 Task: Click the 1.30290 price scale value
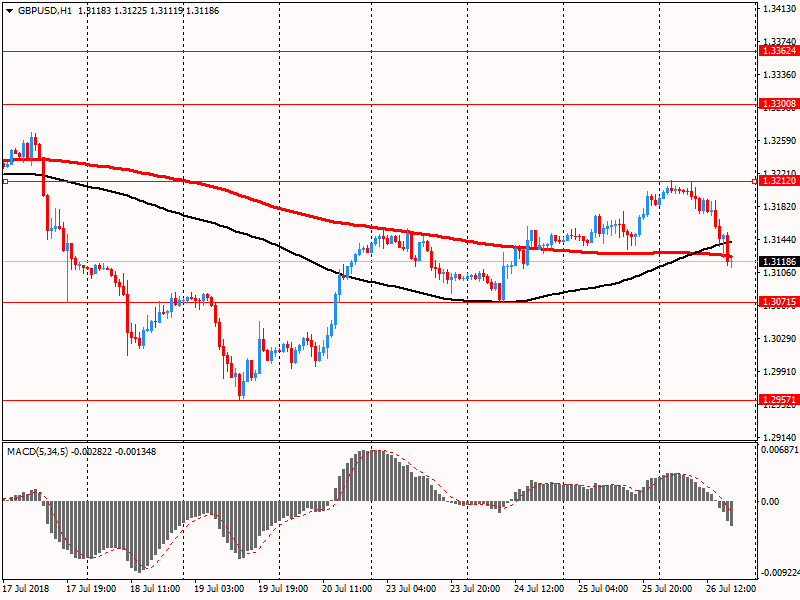[x=780, y=338]
